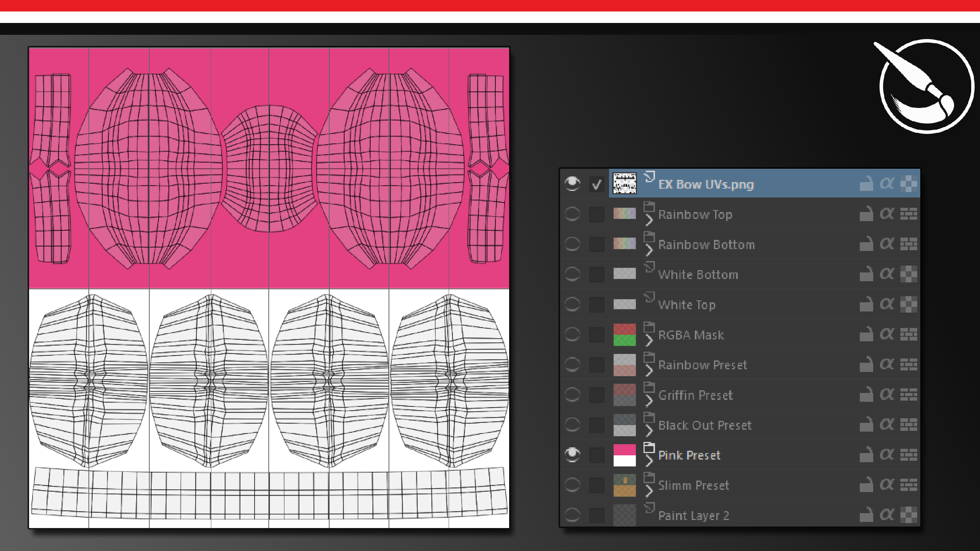
Task: Select the White Top layer
Action: pos(686,305)
